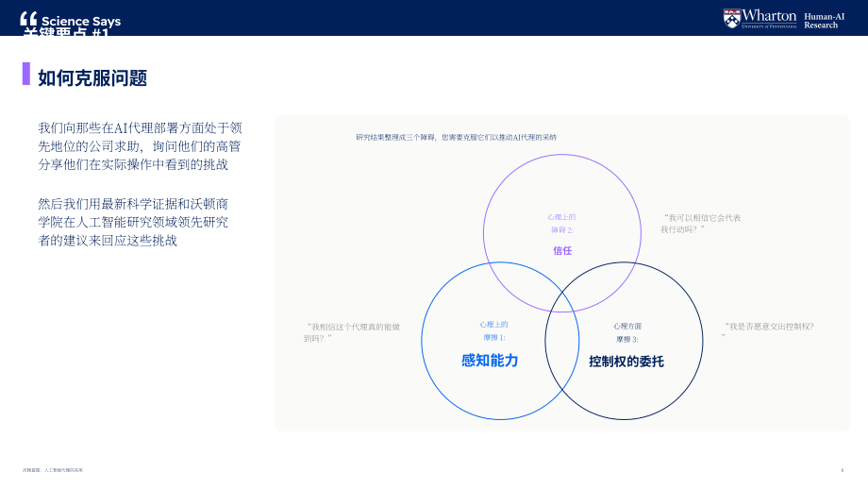
Task: Click the paragraph starting "我们向那些在AI代理部署"
Action: click(140, 146)
